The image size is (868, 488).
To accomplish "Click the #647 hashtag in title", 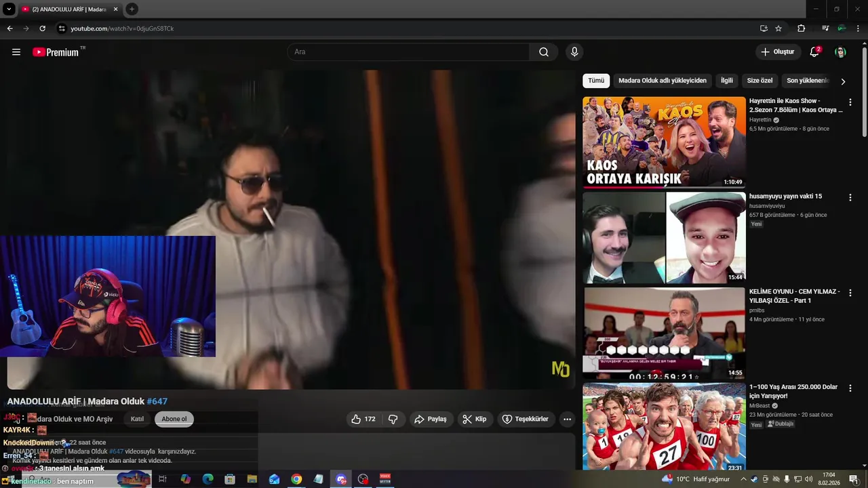I will coord(157,401).
